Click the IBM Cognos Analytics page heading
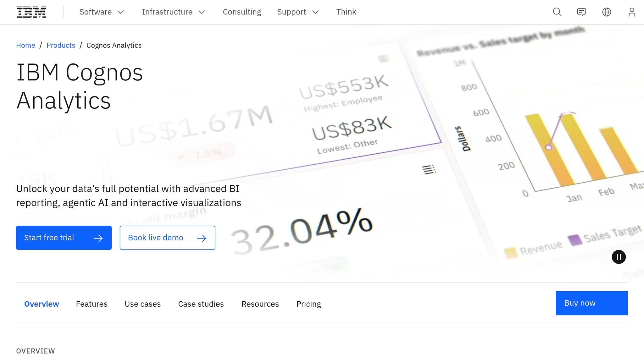Screen dimensions: 644x362 point(80,86)
